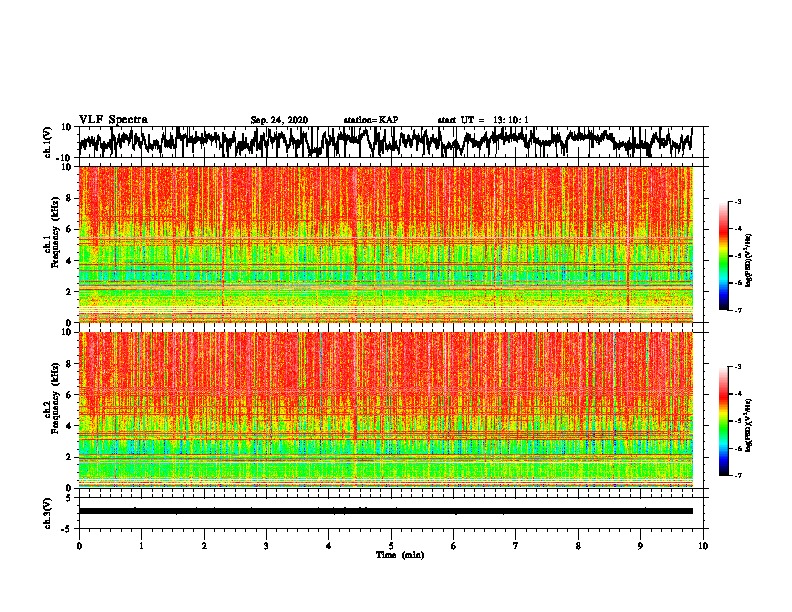The image size is (792, 612).
Task: Click the ch.3(V) black signal bar
Action: click(x=385, y=511)
